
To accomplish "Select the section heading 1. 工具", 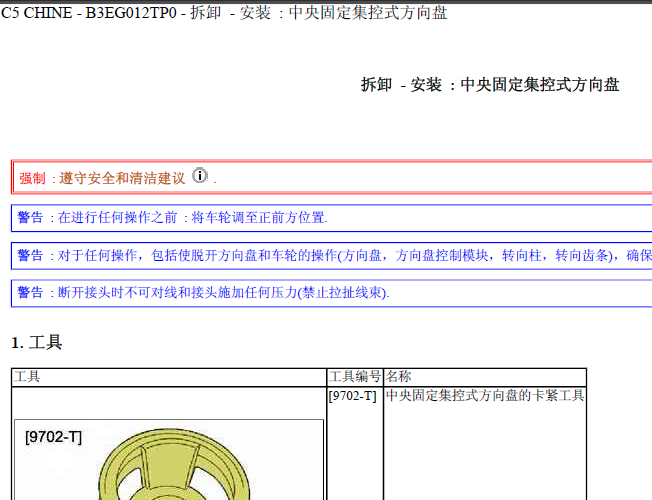I will click(37, 343).
